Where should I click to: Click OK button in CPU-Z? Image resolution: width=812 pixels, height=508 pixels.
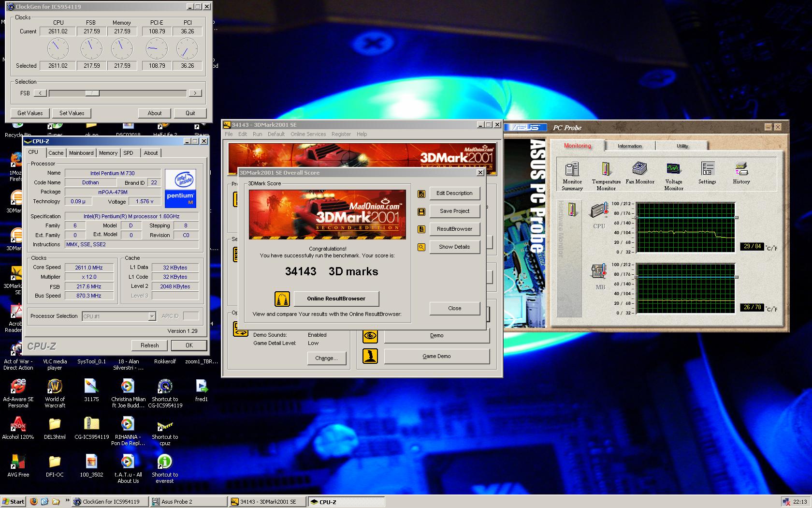point(189,345)
